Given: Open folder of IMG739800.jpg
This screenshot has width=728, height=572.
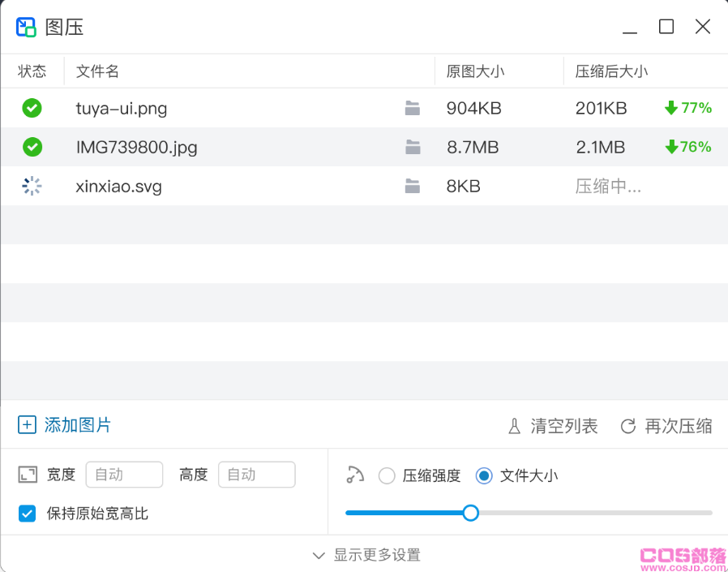Looking at the screenshot, I should coord(413,147).
